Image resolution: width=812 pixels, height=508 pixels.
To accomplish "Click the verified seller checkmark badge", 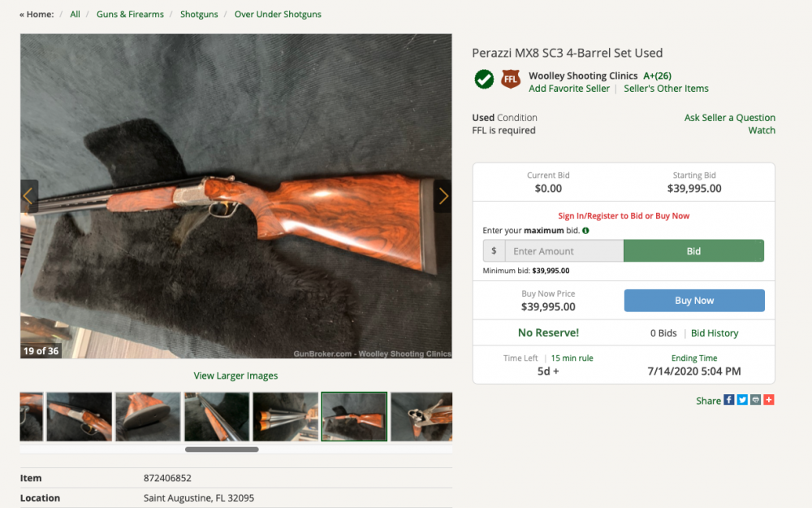I will (484, 79).
